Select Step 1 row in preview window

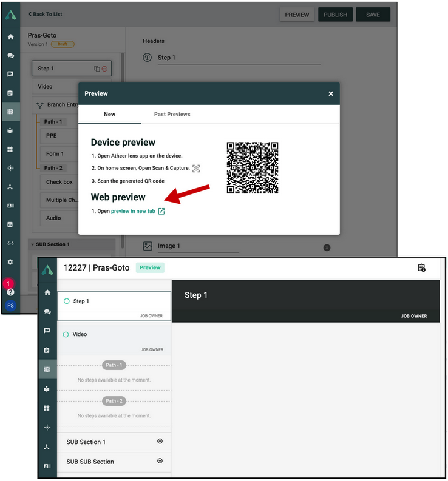point(114,306)
